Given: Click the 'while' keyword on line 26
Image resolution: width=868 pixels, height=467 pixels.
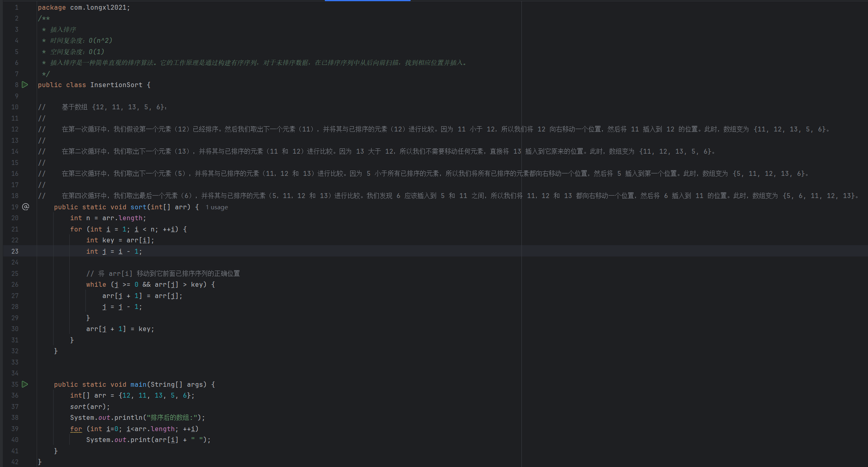Looking at the screenshot, I should tap(96, 285).
